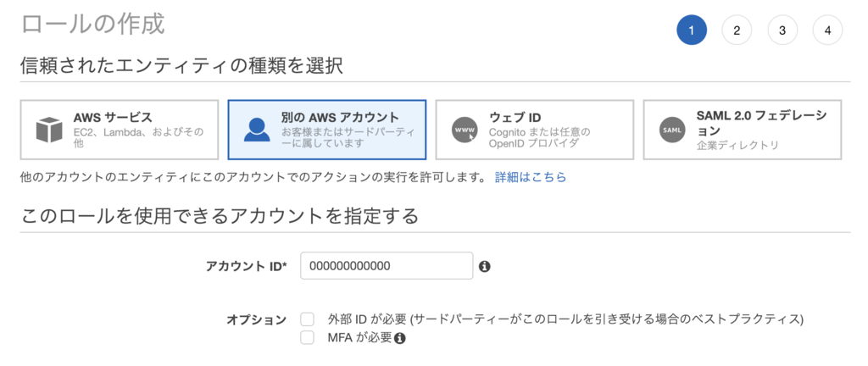The width and height of the screenshot is (868, 366).
Task: Click the ロールの作成 page heading
Action: coord(92,24)
